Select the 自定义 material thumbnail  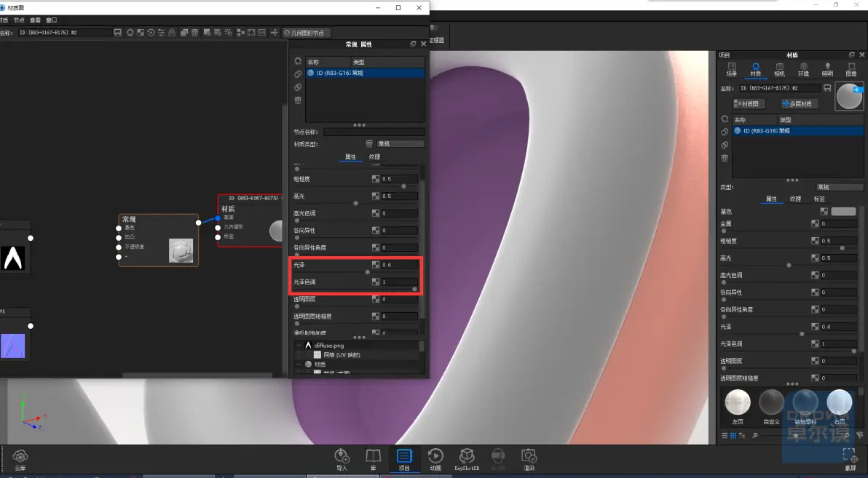[x=771, y=406]
